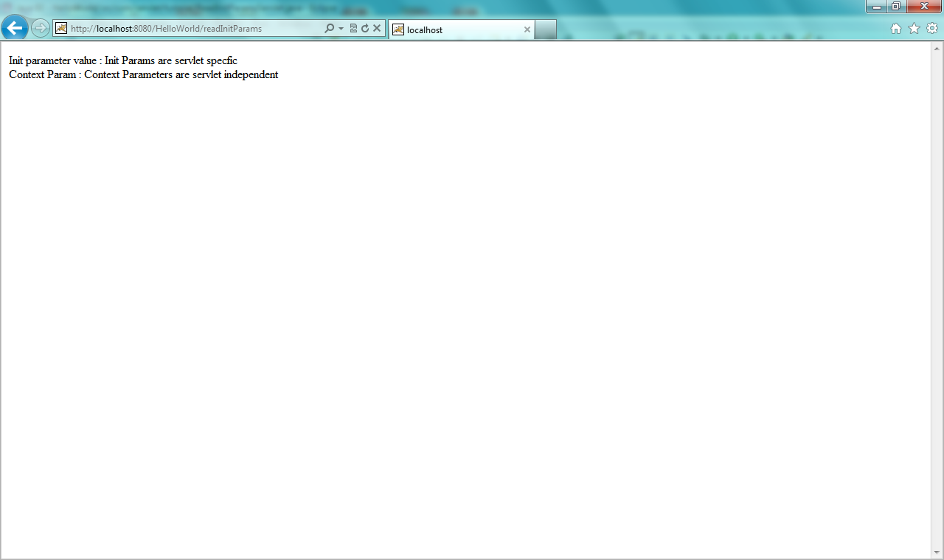944x560 pixels.
Task: Refresh the readInitParams page
Action: [364, 29]
